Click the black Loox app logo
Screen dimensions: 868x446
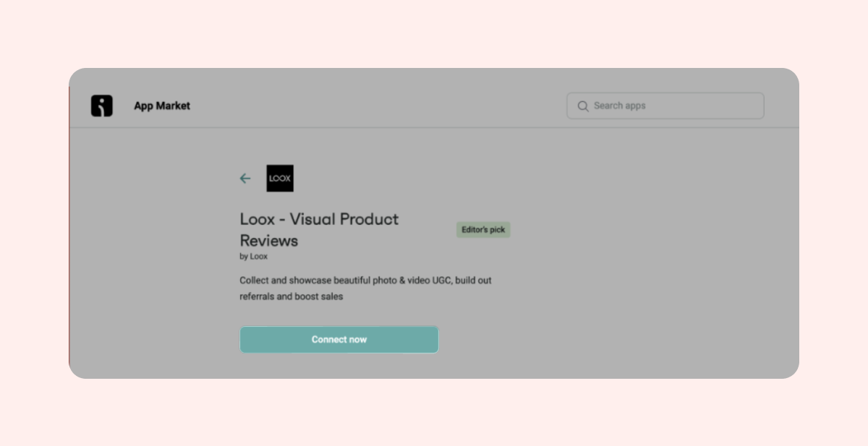(280, 179)
